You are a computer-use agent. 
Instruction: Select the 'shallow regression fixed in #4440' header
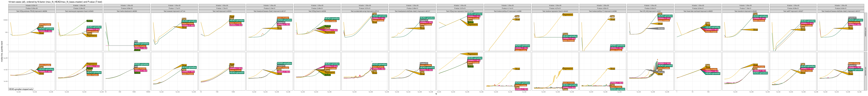555,11
